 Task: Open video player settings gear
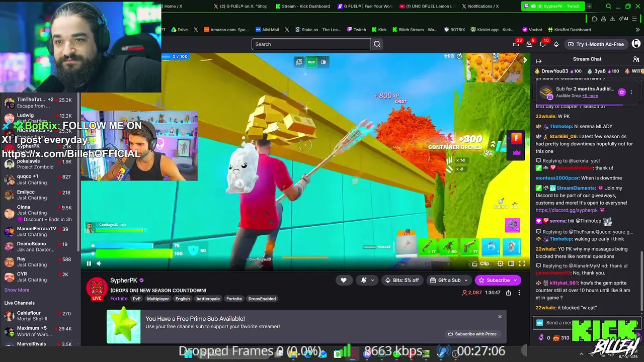pos(500,263)
